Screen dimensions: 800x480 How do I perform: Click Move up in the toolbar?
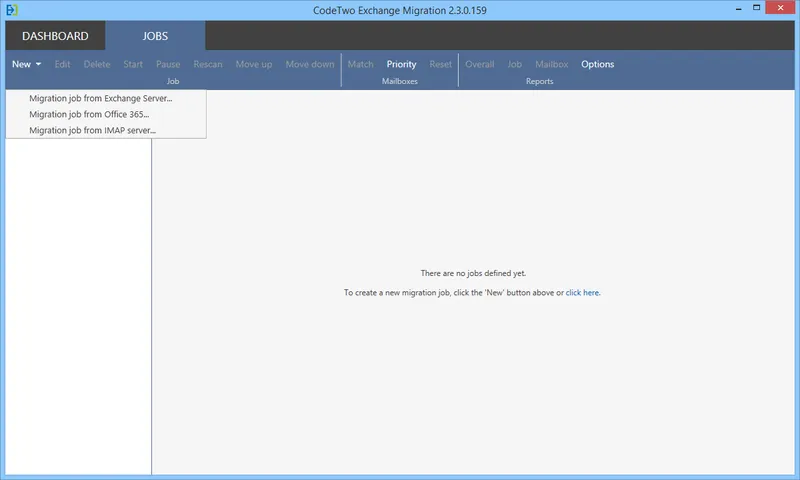pyautogui.click(x=254, y=64)
